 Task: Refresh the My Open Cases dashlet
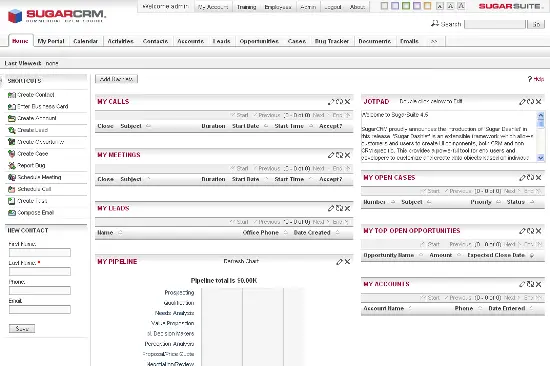coord(530,178)
